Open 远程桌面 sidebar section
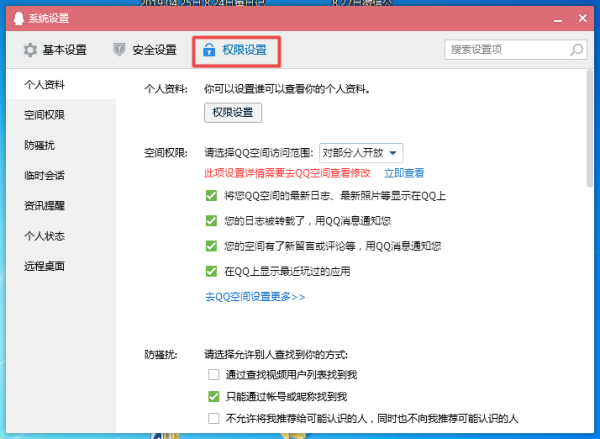 (x=61, y=266)
